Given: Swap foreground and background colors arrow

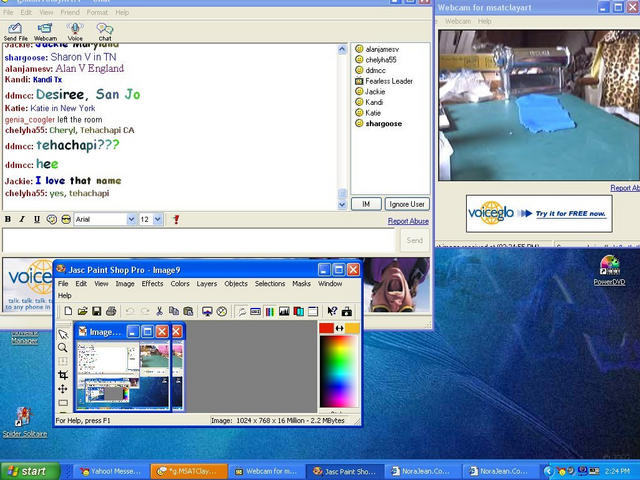Looking at the screenshot, I should pos(340,328).
